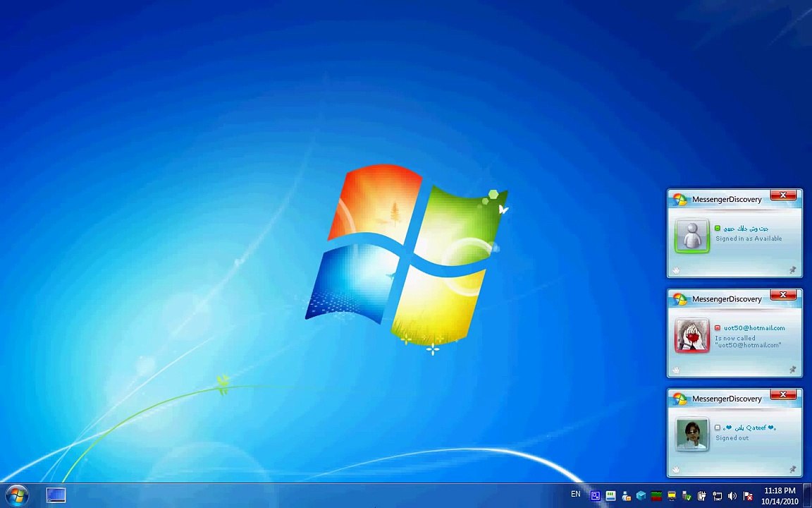Viewport: 812px width, 508px height.
Task: Click the pin icon in the uot50@hotmail.com popup
Action: 792,370
